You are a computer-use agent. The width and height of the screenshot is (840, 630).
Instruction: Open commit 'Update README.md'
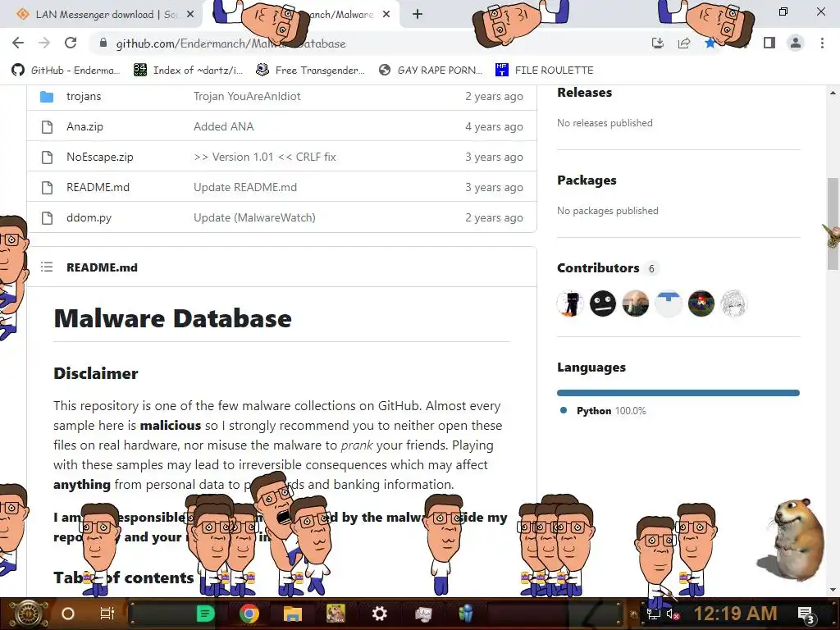[x=244, y=188]
